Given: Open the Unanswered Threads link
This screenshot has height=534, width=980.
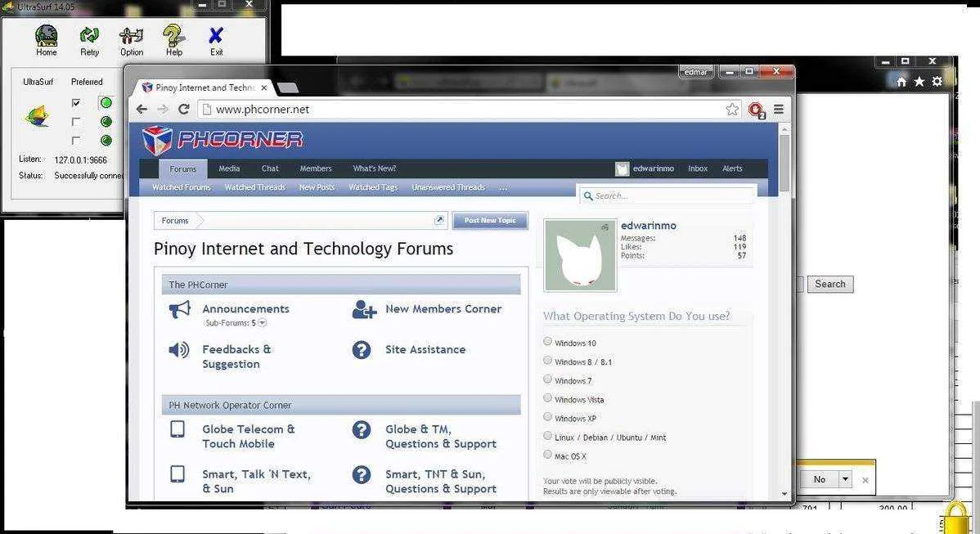Looking at the screenshot, I should [x=448, y=187].
